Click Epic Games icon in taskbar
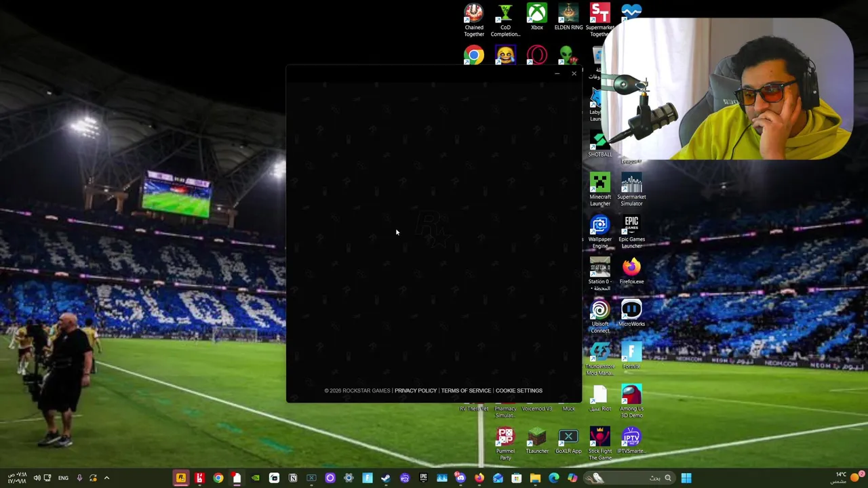 [x=423, y=478]
